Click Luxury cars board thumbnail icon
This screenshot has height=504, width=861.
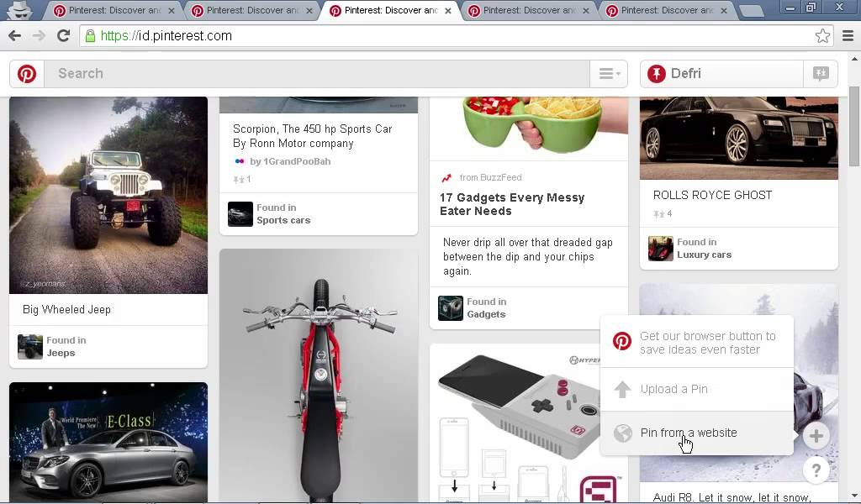pos(661,249)
